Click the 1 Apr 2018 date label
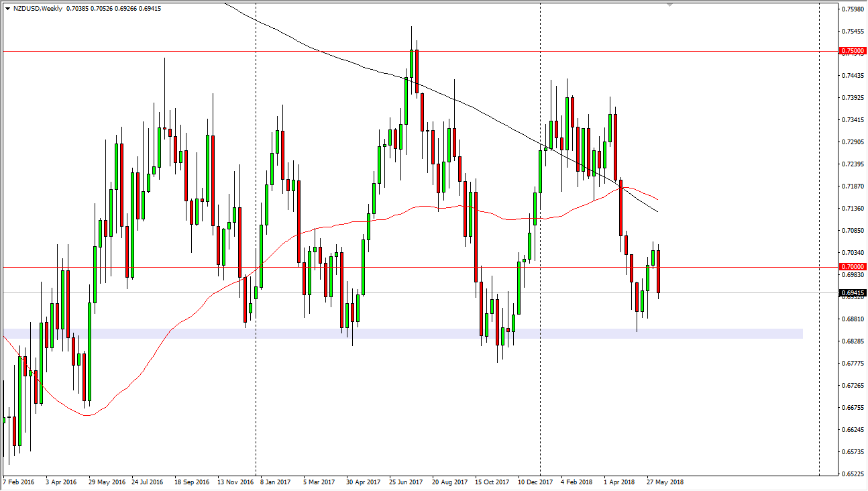The width and height of the screenshot is (868, 491). [620, 482]
